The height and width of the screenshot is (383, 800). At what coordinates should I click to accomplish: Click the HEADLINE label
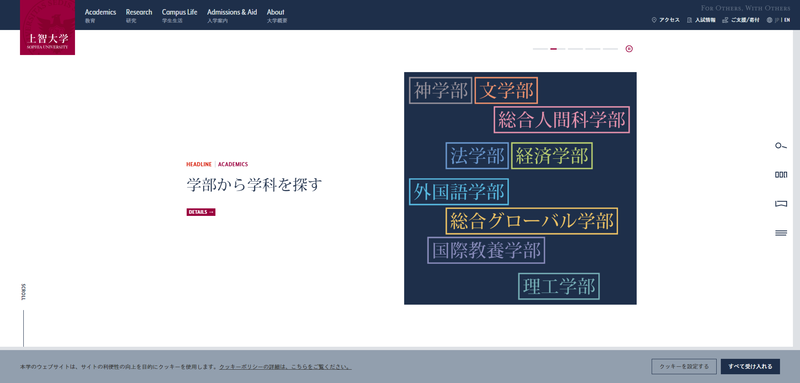click(199, 164)
